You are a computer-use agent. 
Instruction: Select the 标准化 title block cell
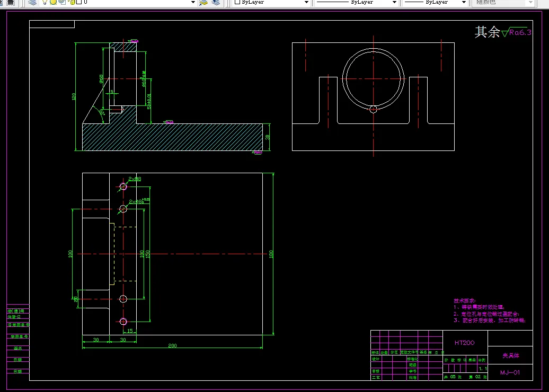pyautogui.click(x=412, y=359)
